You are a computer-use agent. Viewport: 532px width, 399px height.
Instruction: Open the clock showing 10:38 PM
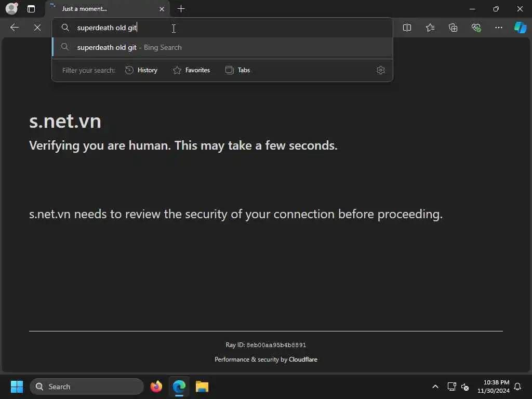point(493,387)
